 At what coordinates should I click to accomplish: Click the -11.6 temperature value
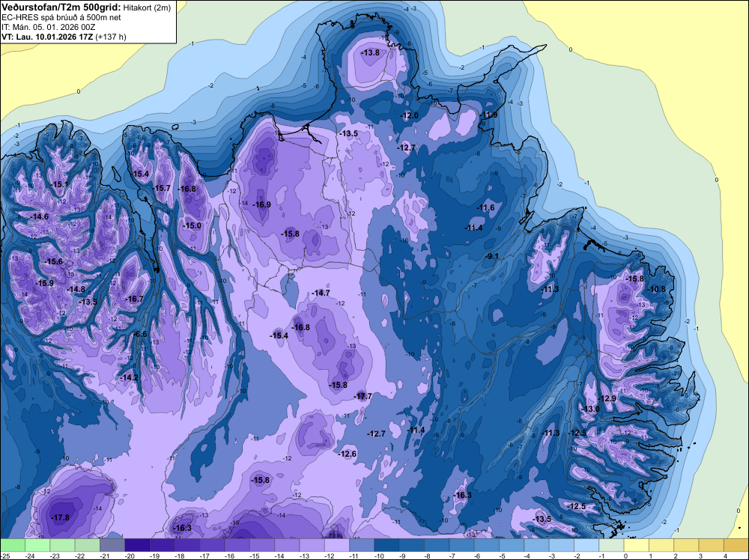click(486, 207)
